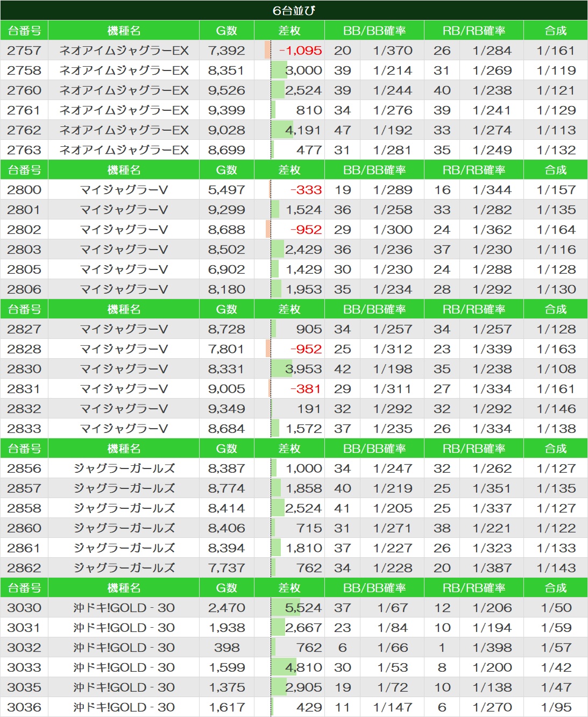The height and width of the screenshot is (717, 588).
Task: Select machine number 3031
Action: pos(24,628)
